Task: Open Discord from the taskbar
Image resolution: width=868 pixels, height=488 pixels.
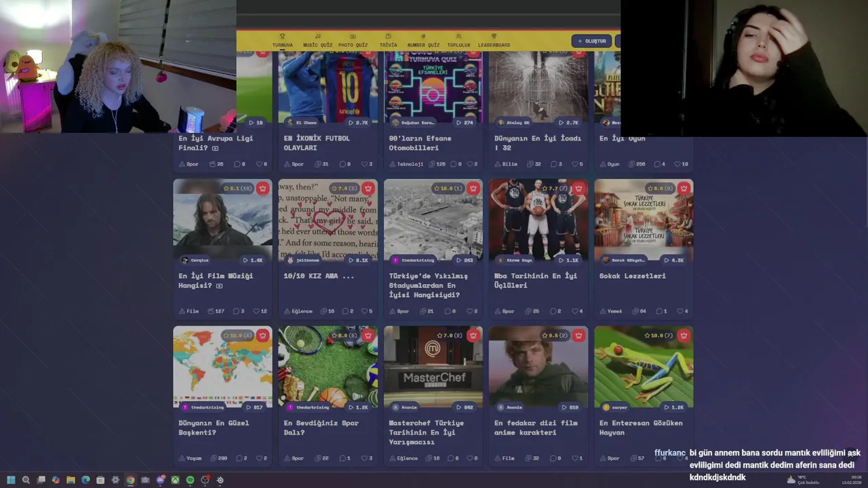Action: [160, 480]
